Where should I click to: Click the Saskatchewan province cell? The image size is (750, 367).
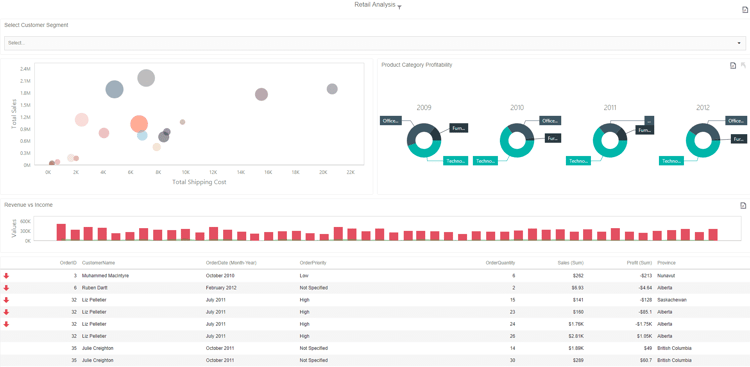pos(672,300)
